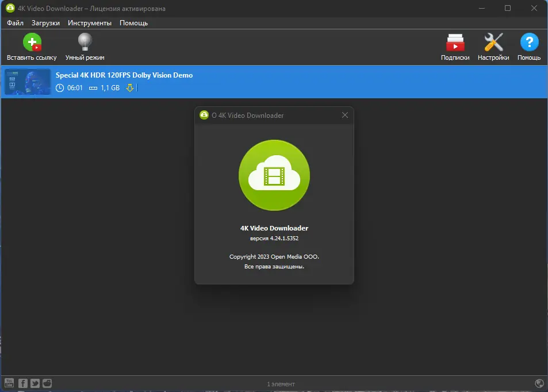This screenshot has width=548, height=392.
Task: Close the О 4K Video Downloader dialog
Action: (x=344, y=115)
